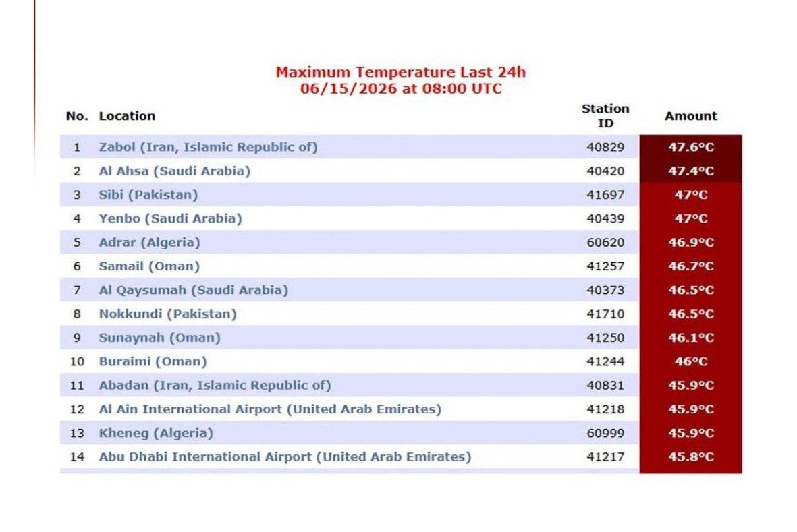The width and height of the screenshot is (797, 532).
Task: Open the Buraimi (Oman) link
Action: tap(153, 362)
